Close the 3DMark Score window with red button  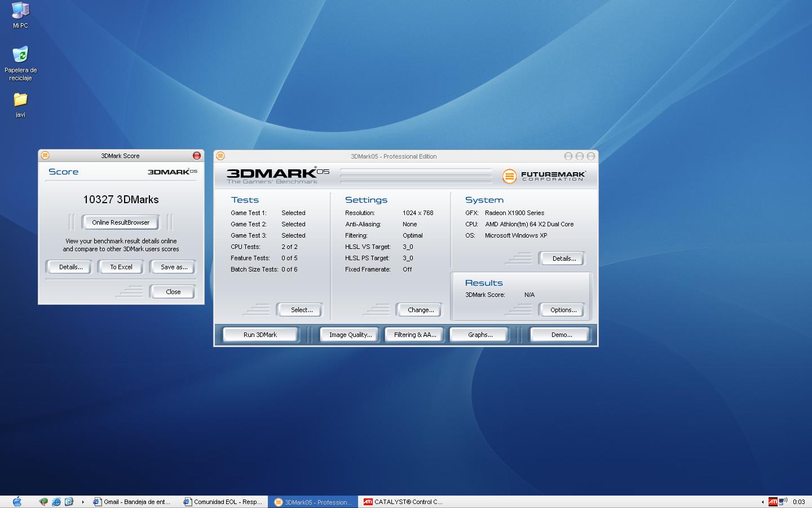pos(197,156)
